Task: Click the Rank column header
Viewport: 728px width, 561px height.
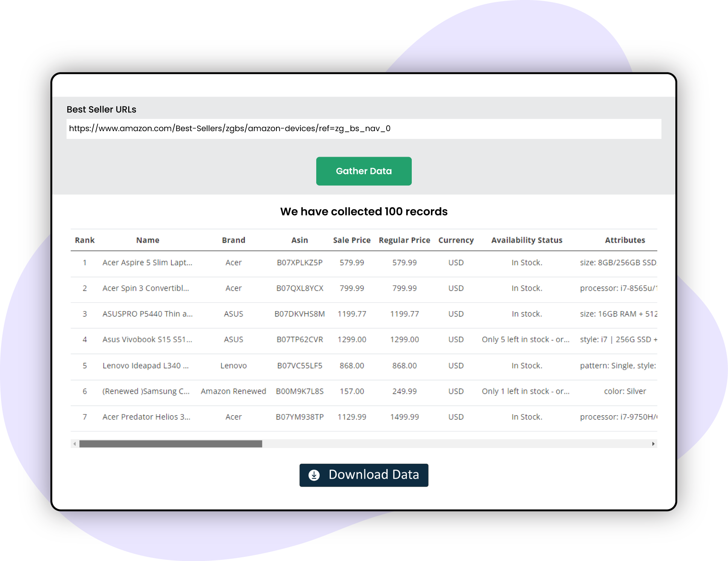Action: [x=85, y=240]
